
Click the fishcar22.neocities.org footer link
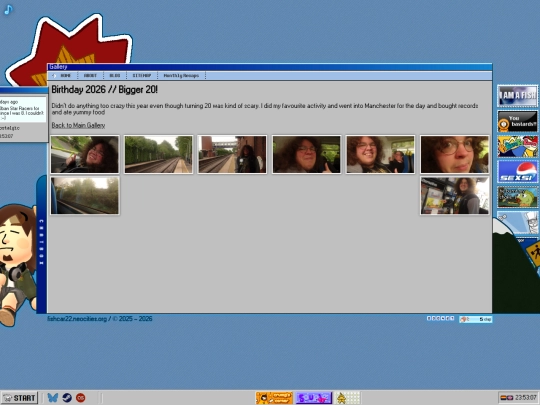(x=77, y=319)
